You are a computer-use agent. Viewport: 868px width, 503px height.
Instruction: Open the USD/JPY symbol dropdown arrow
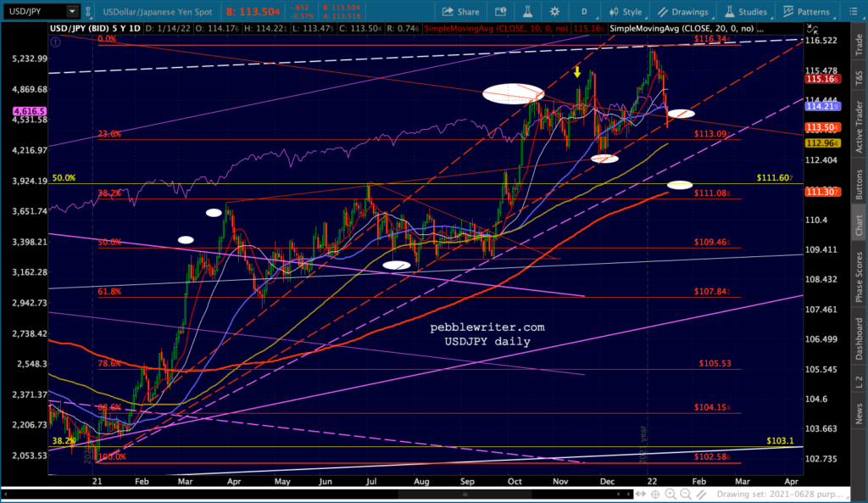click(x=72, y=11)
